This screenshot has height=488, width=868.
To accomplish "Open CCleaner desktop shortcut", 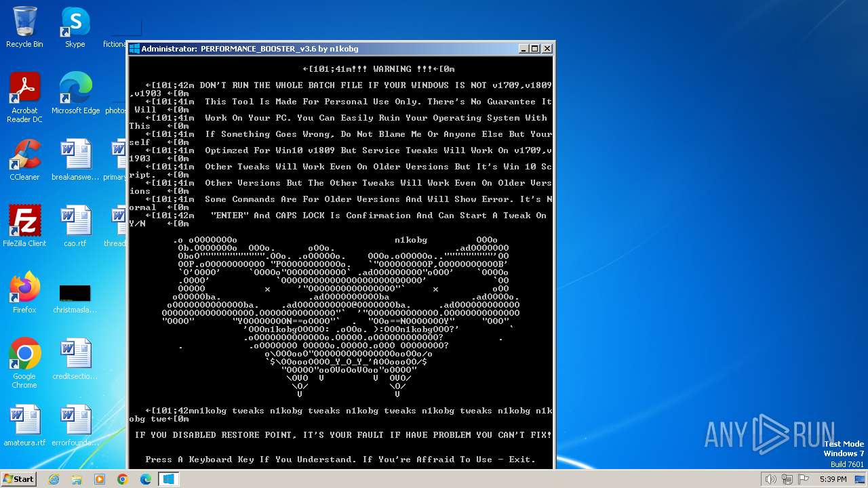I will click(x=24, y=160).
